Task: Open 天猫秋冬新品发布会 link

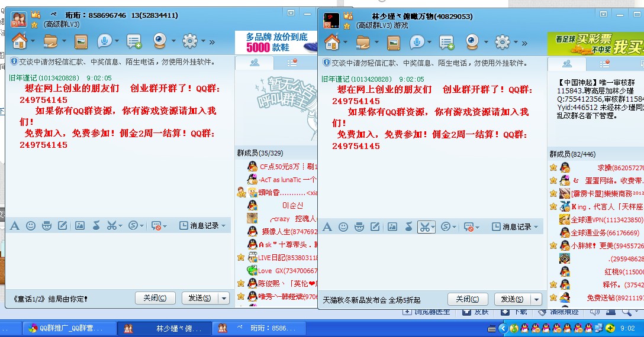Action: [372, 300]
